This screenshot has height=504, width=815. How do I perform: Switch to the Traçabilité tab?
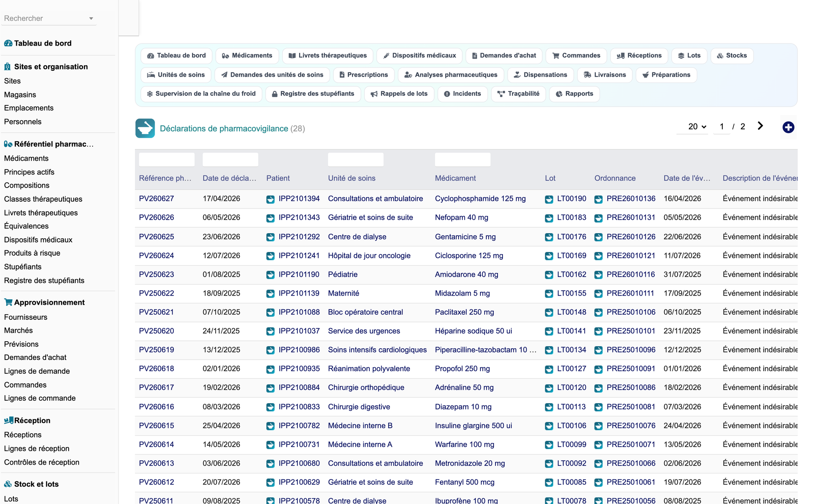click(x=518, y=94)
